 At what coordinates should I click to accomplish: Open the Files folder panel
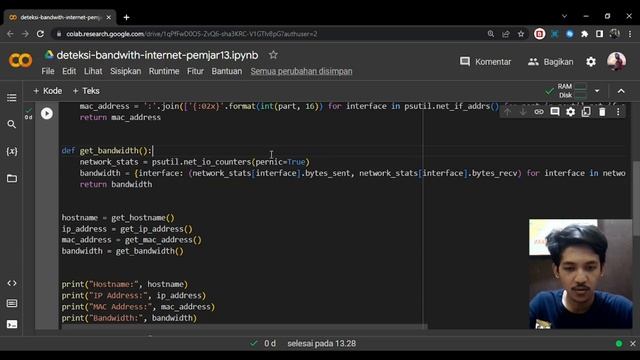(x=11, y=178)
